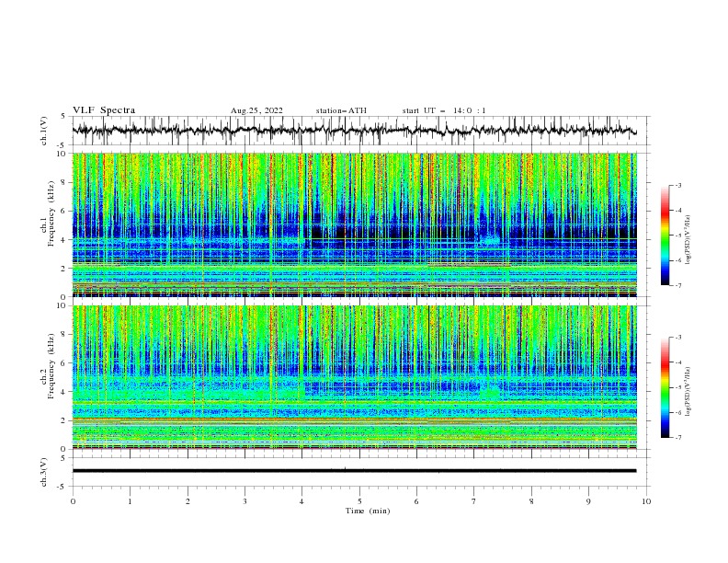Click the '-7' label on ch.2 colorbar
The width and height of the screenshot is (728, 563).
677,438
